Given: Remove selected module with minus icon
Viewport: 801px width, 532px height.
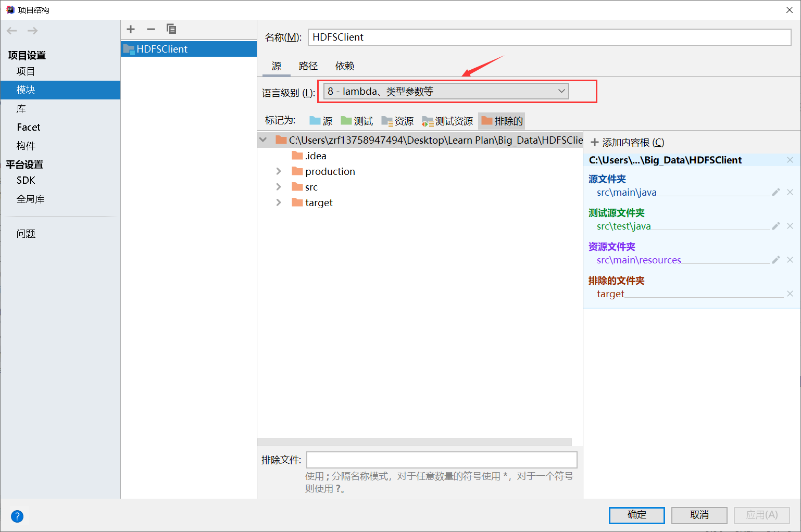Looking at the screenshot, I should tap(151, 29).
